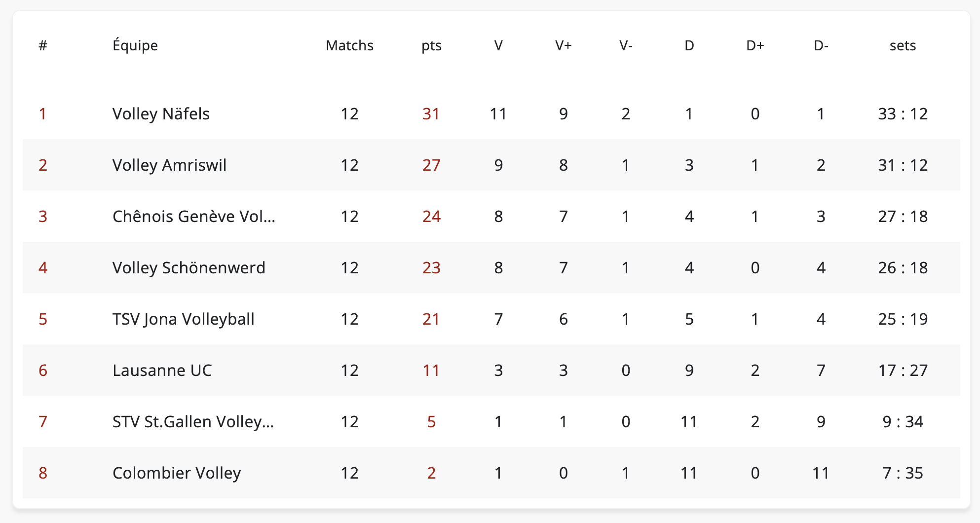Image resolution: width=980 pixels, height=523 pixels.
Task: Click the Volley Schönenwerd team name
Action: point(188,268)
